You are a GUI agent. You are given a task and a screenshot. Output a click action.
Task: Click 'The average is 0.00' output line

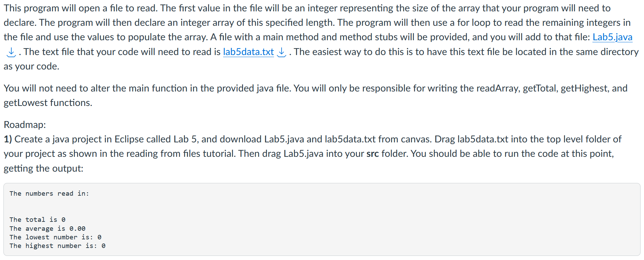(47, 229)
